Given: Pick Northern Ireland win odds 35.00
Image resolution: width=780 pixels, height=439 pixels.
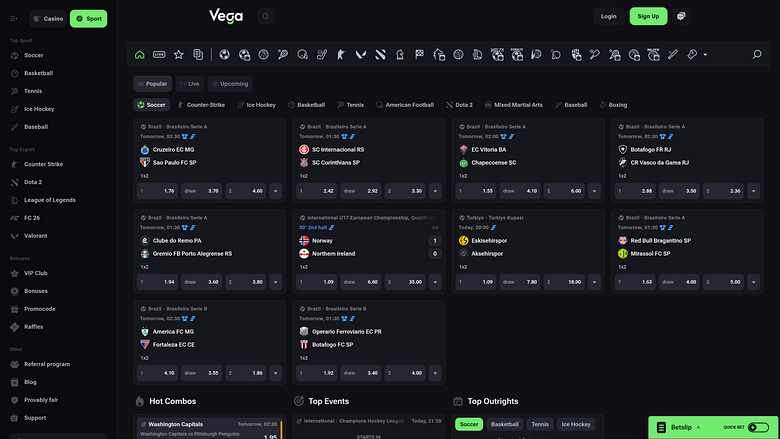Looking at the screenshot, I should click(405, 282).
